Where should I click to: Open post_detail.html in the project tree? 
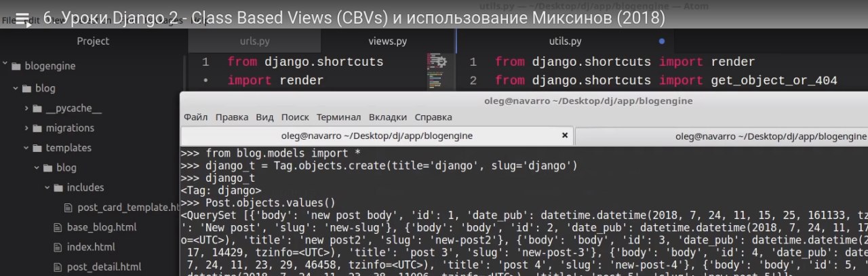tap(104, 267)
